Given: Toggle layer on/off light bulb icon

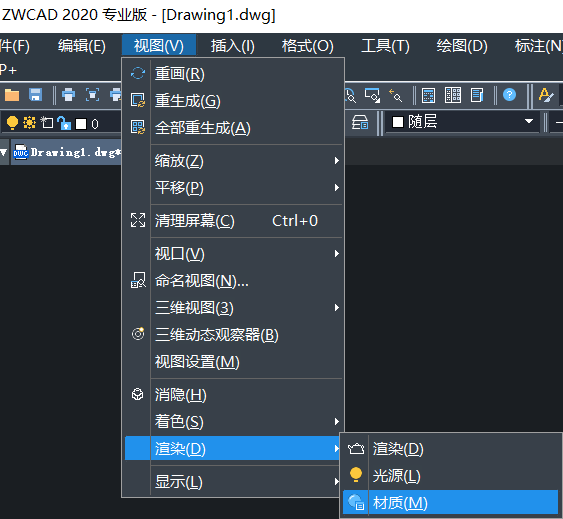Looking at the screenshot, I should [12, 123].
